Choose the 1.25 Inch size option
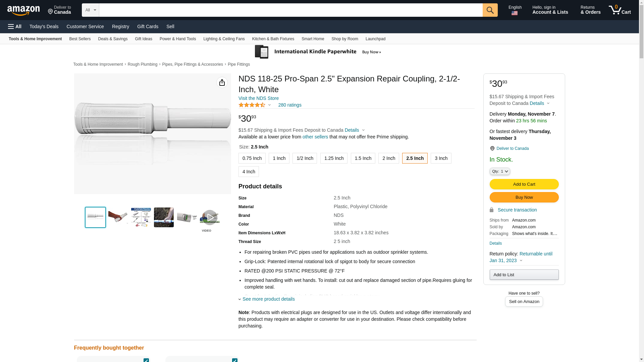The height and width of the screenshot is (362, 644). (333, 158)
